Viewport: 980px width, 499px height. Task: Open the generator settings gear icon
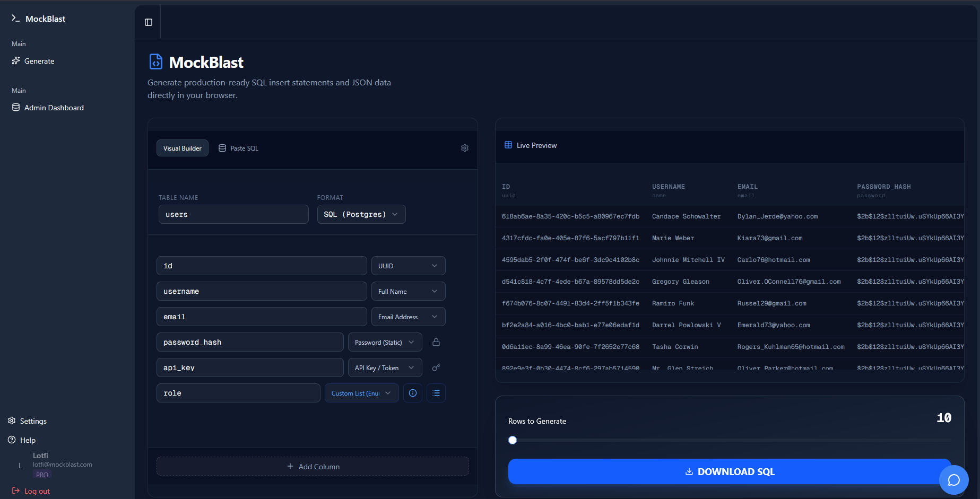(464, 148)
